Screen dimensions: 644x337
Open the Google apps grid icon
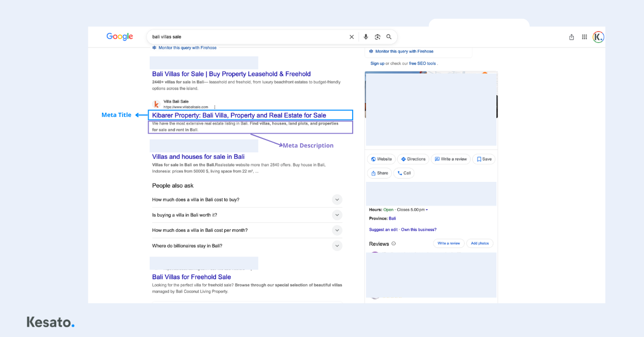584,37
